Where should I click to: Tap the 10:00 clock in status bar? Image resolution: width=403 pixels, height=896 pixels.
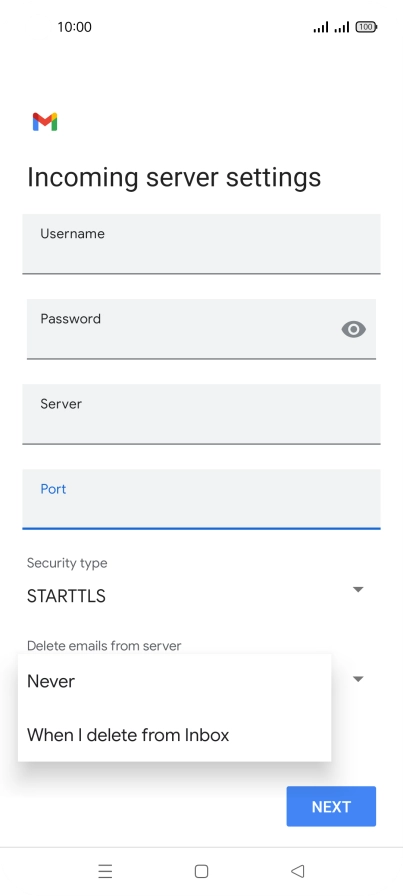pos(74,27)
